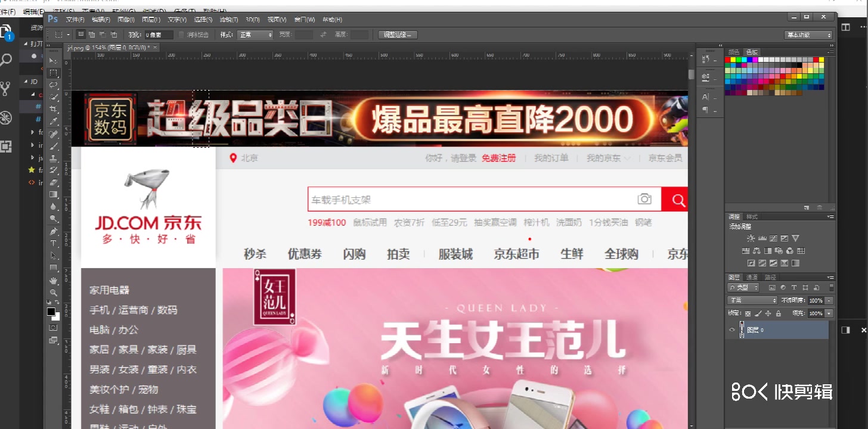Select the Crop tool
Screen dimensions: 868x429
54,110
